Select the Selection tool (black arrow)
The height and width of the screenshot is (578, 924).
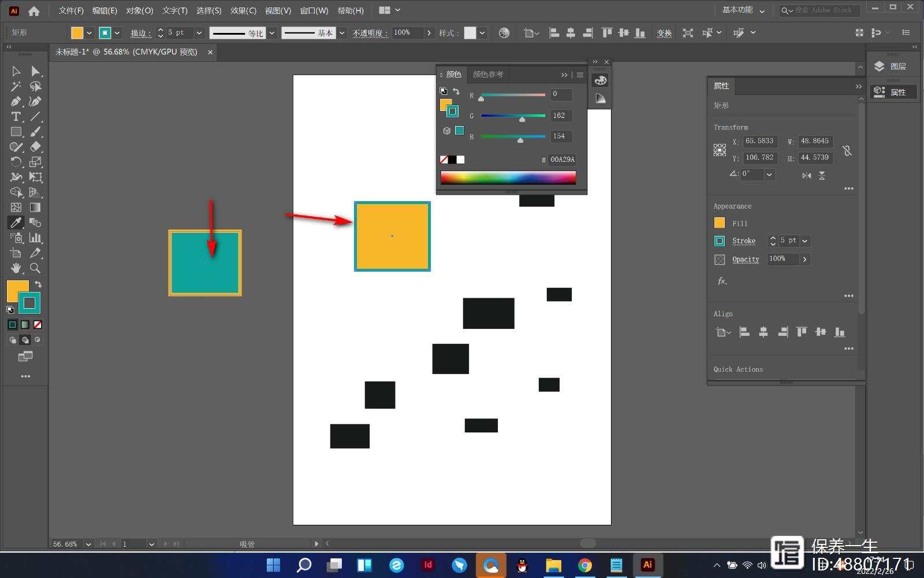click(16, 71)
